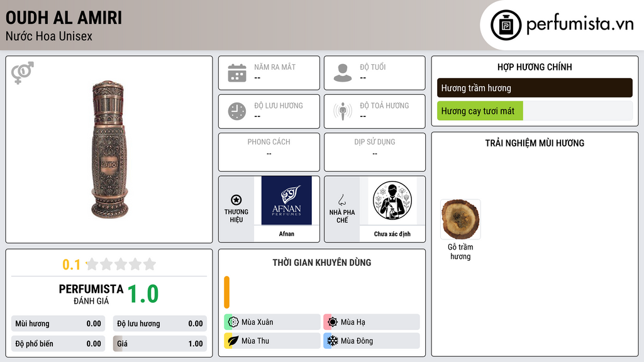The width and height of the screenshot is (644, 362).
Task: Click the PERFUMISTA ĐÁNH GIÁ heading
Action: point(91,294)
